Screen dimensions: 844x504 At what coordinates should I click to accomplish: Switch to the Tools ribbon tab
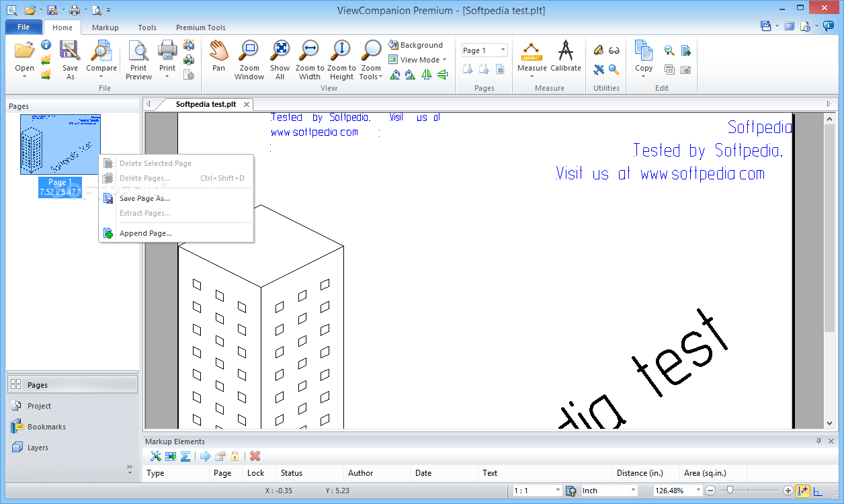pyautogui.click(x=147, y=28)
